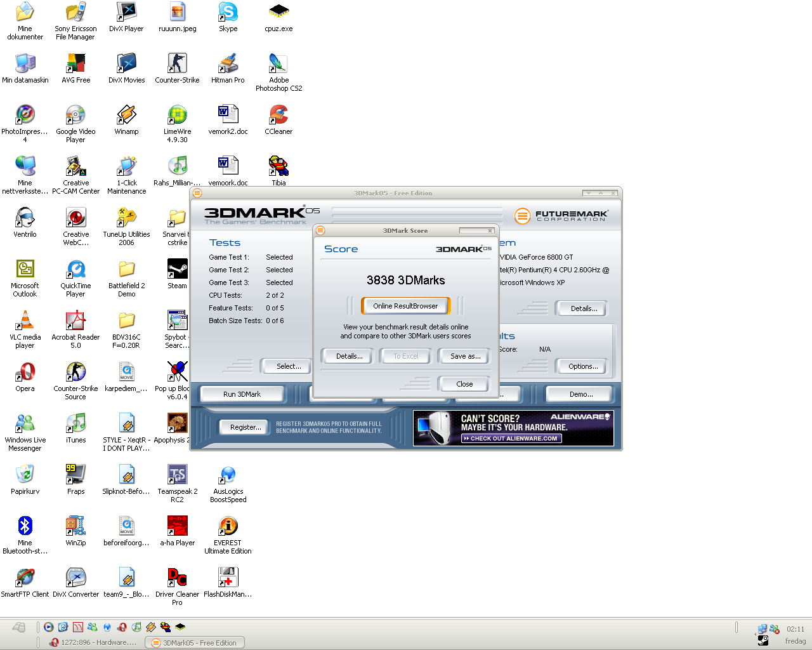
Task: Switch to 3DMark05 taskbar button
Action: click(195, 642)
